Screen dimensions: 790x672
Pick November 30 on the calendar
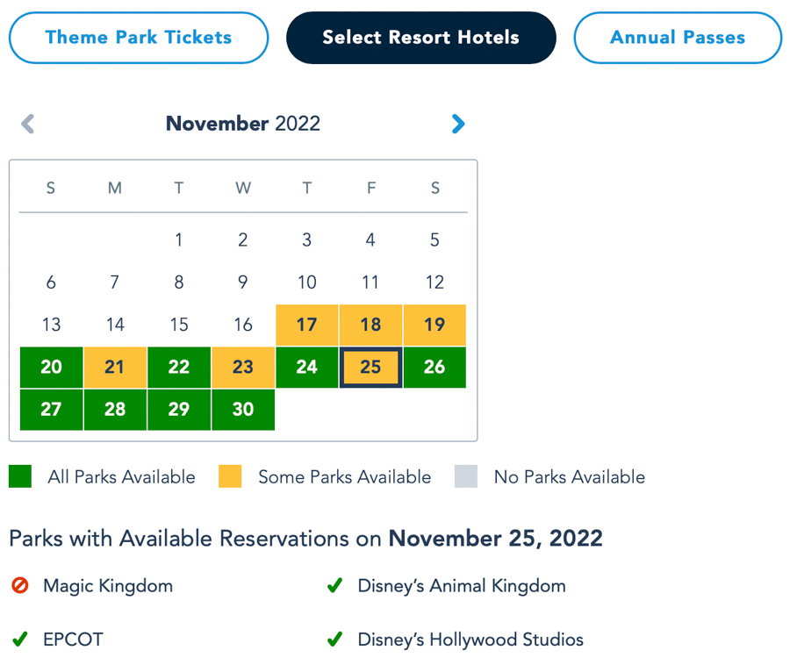(x=243, y=409)
